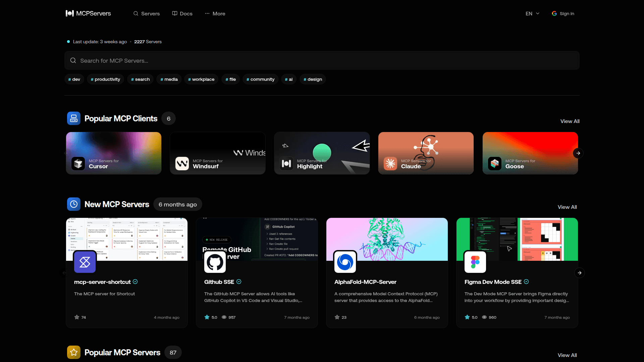Select the design tag filter

313,79
